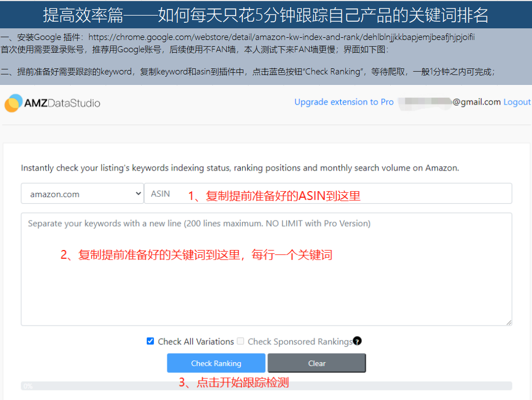Click the line recommending a Google account login

pos(195,49)
